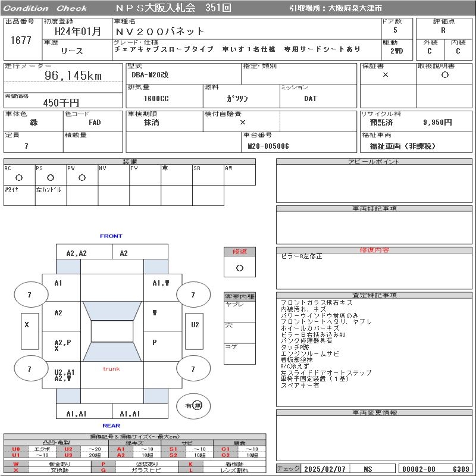The height and width of the screenshot is (476, 476).
Task: Select the U2 side box on the diagram
Action: 195,331
